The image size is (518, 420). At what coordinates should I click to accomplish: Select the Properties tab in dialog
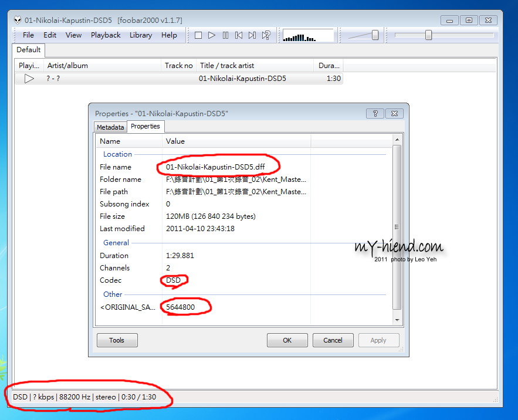point(145,126)
